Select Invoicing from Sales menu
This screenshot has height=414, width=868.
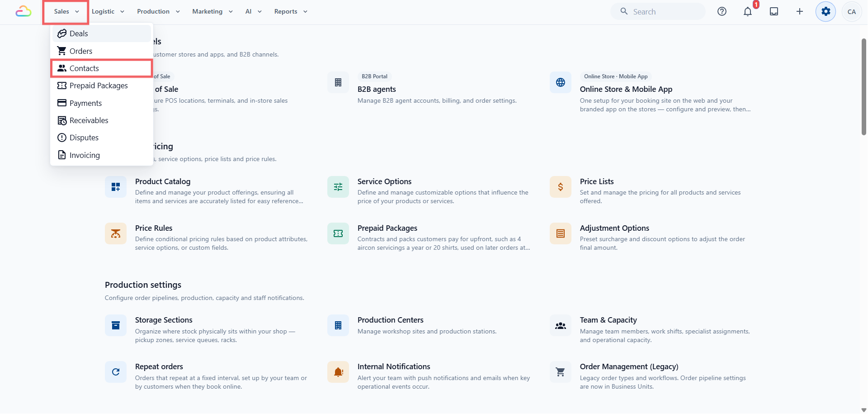[102, 155]
